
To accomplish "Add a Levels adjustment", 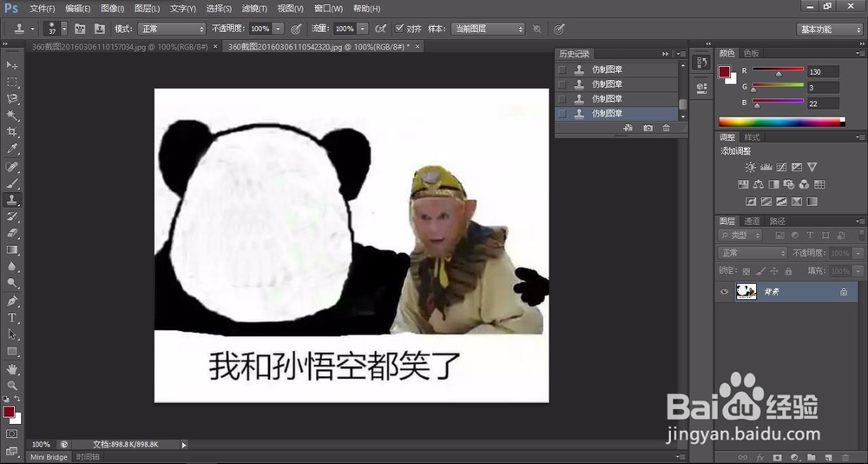I will 766,167.
